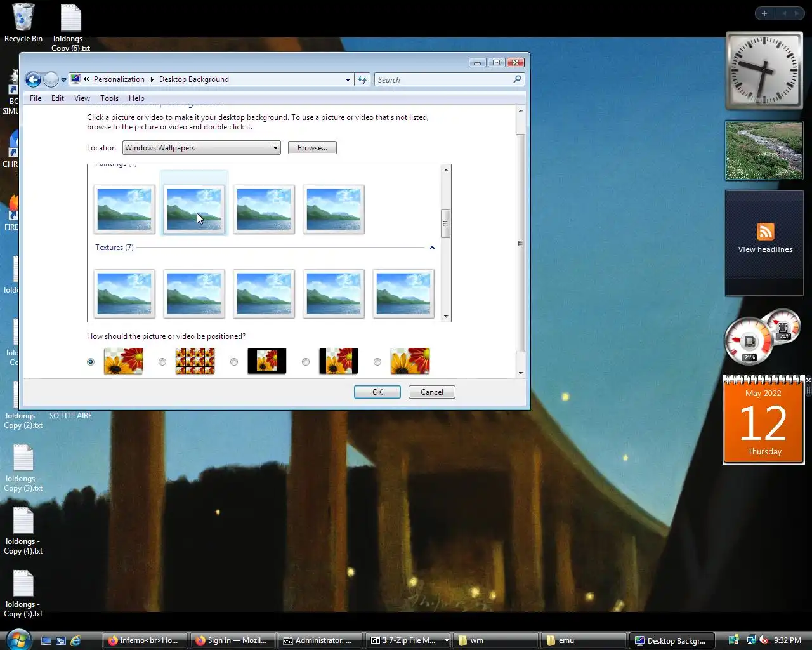The height and width of the screenshot is (650, 812).
Task: Click the stream picture slideshow gadget
Action: click(764, 150)
